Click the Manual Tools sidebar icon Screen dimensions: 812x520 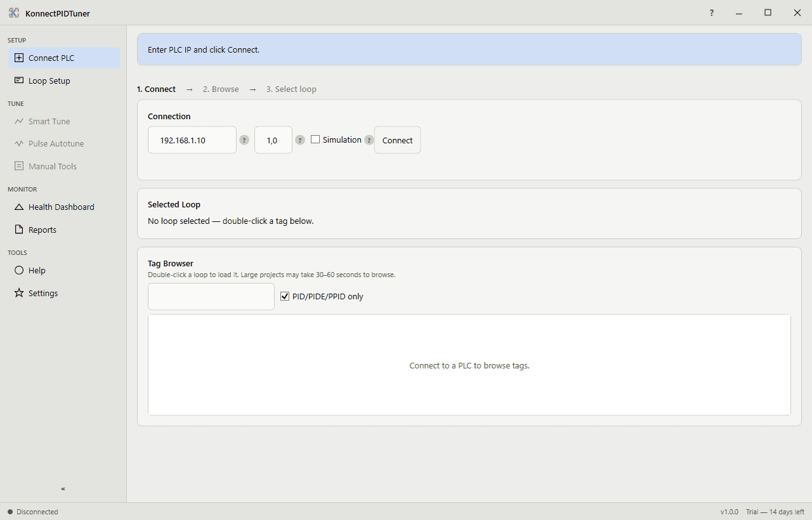[x=19, y=166]
